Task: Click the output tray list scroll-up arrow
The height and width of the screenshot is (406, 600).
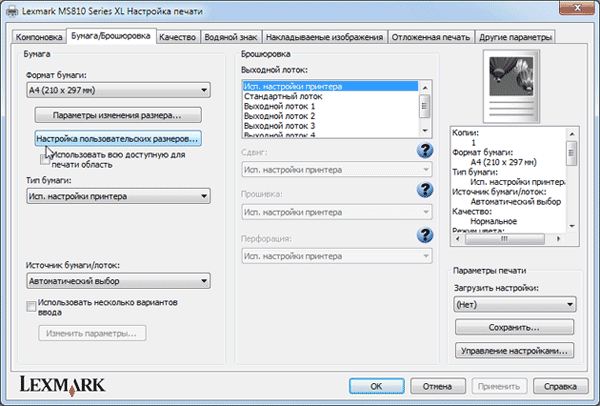Action: click(x=425, y=88)
